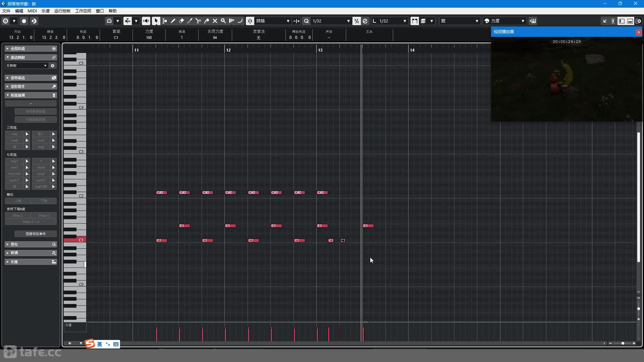Viewport: 644px width, 362px height.
Task: Click the Drop 2 button
Action: tap(18, 216)
